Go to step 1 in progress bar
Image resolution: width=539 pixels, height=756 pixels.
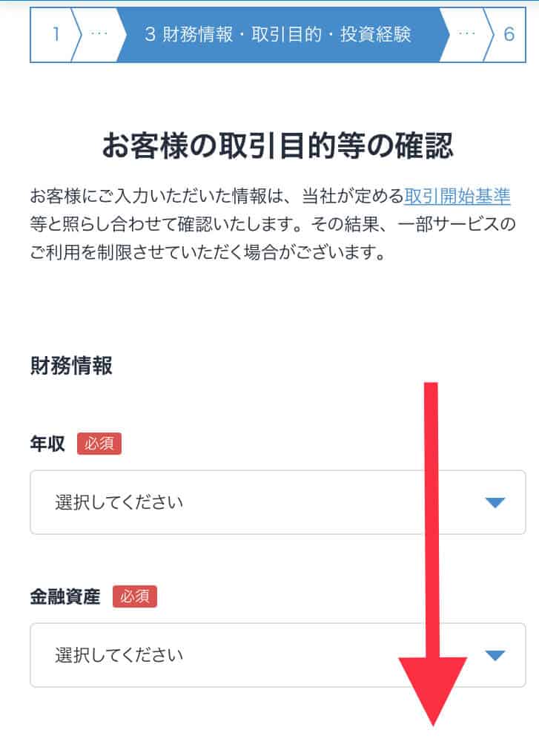(56, 34)
